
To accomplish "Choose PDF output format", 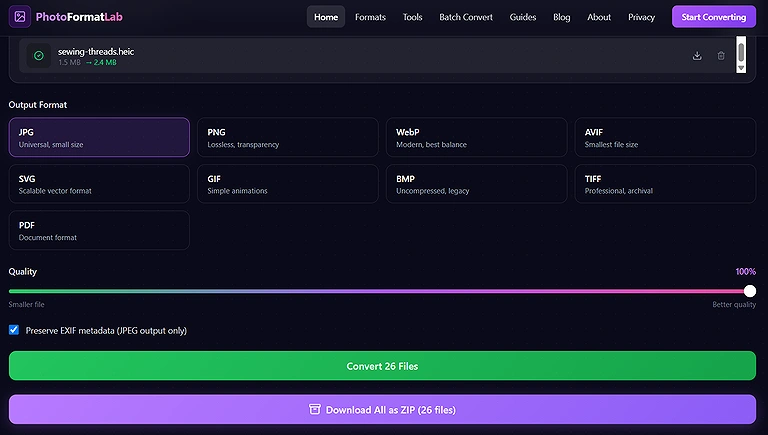I will tap(99, 230).
